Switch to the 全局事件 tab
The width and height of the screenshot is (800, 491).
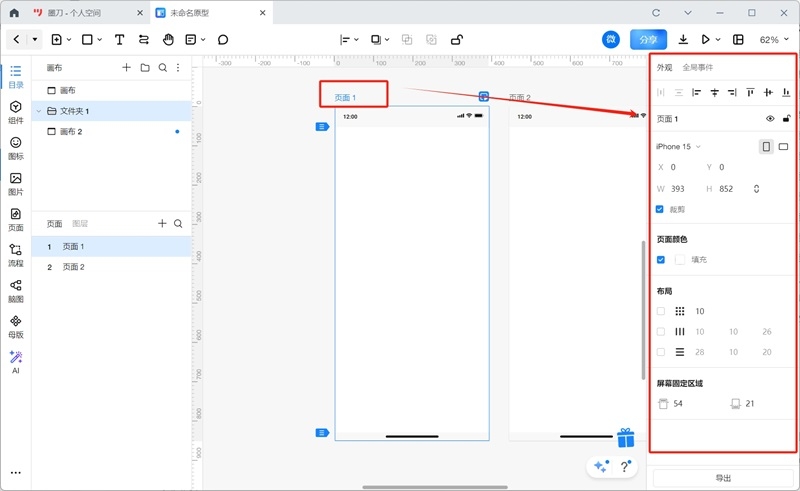point(697,67)
